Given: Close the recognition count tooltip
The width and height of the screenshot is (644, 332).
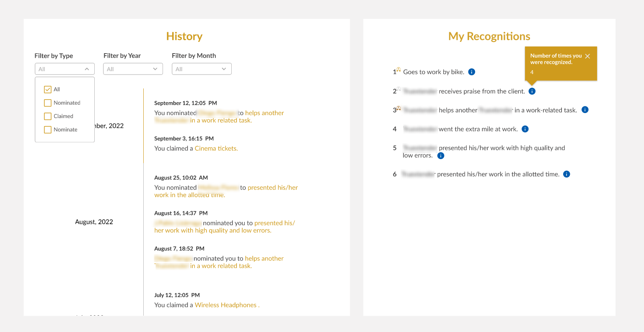Looking at the screenshot, I should [x=587, y=56].
